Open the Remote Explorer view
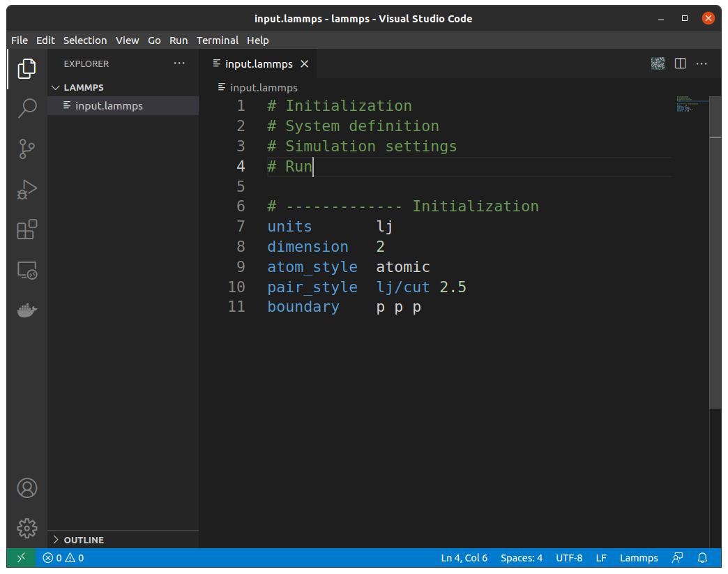728x574 pixels. 27,270
